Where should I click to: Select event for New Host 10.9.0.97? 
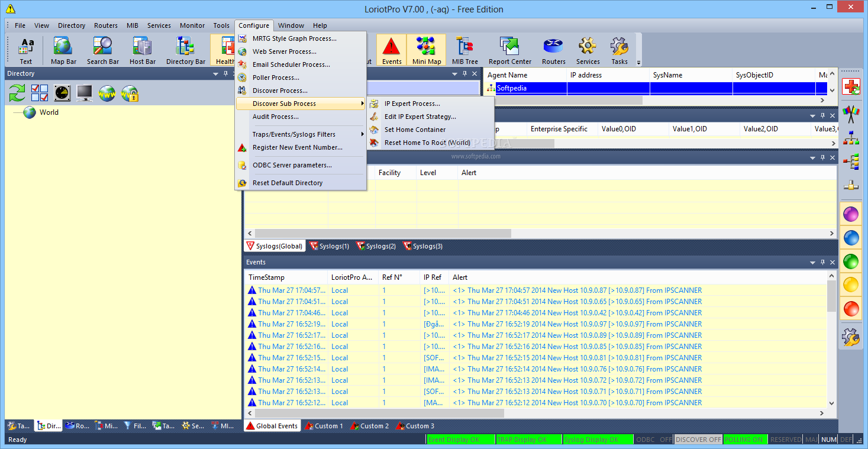pyautogui.click(x=535, y=324)
